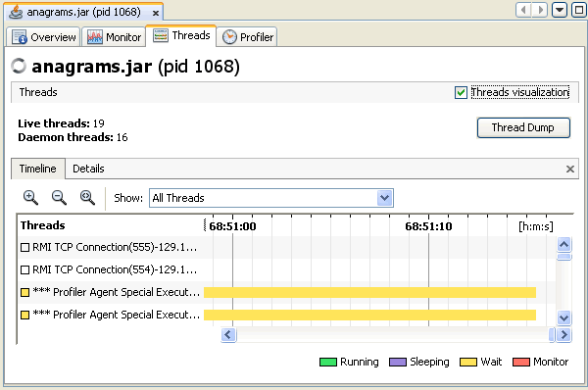This screenshot has width=588, height=390.
Task: Click the Java coffee cup icon on anagrams.jar tab
Action: pos(16,12)
